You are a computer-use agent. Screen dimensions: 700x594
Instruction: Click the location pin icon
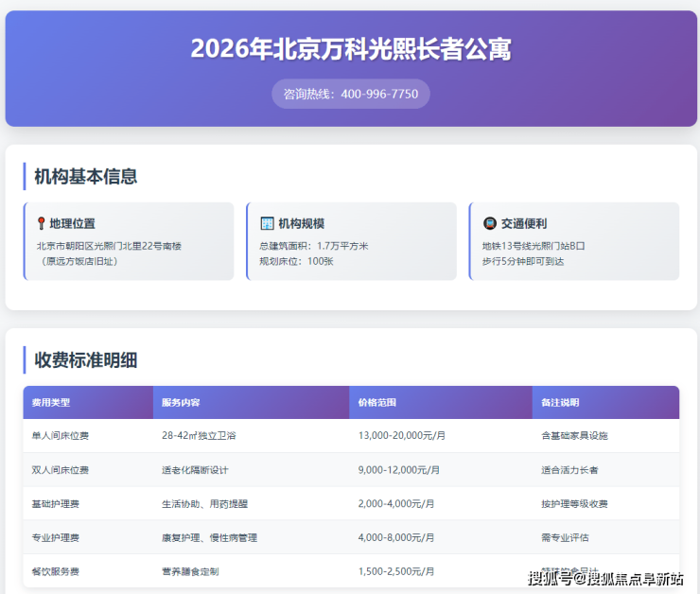click(41, 224)
